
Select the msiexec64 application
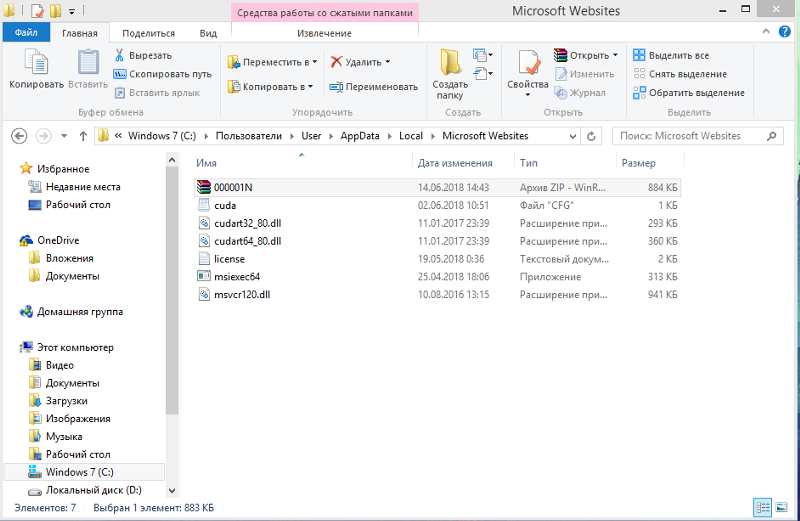click(437, 277)
